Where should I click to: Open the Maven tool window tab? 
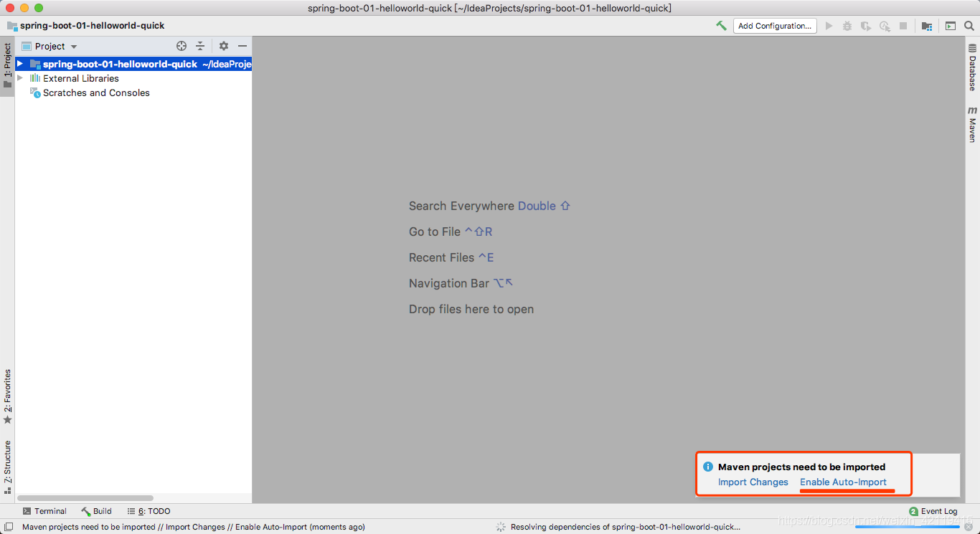tap(973, 125)
